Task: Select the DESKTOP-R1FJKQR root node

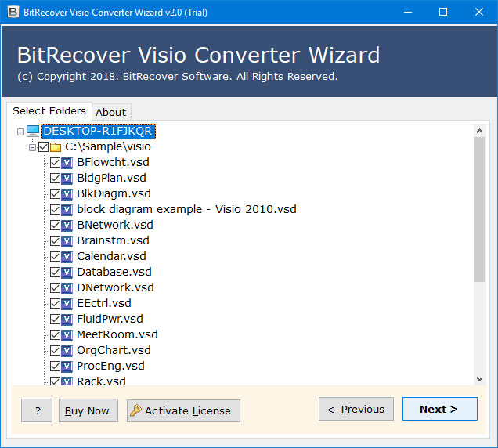Action: 98,132
